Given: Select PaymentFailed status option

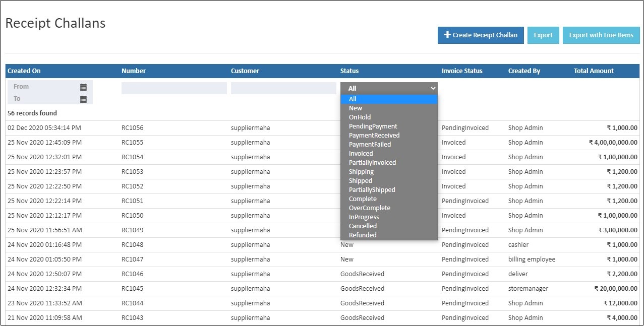Looking at the screenshot, I should [x=389, y=145].
